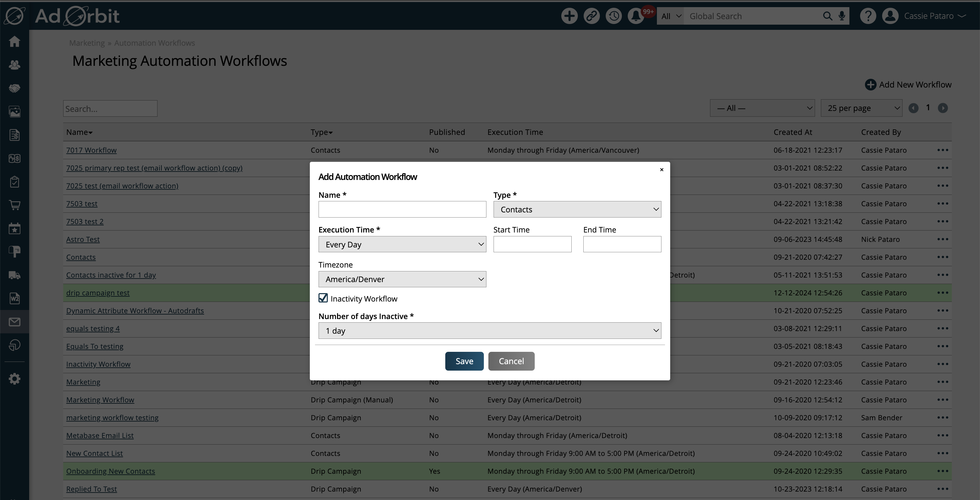Click the microphone voice search icon
Image resolution: width=980 pixels, height=500 pixels.
click(x=842, y=16)
